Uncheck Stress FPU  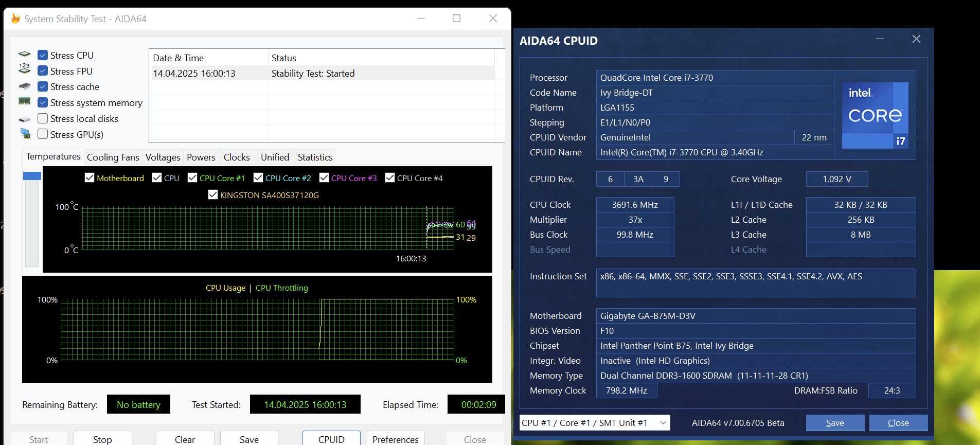(x=43, y=71)
